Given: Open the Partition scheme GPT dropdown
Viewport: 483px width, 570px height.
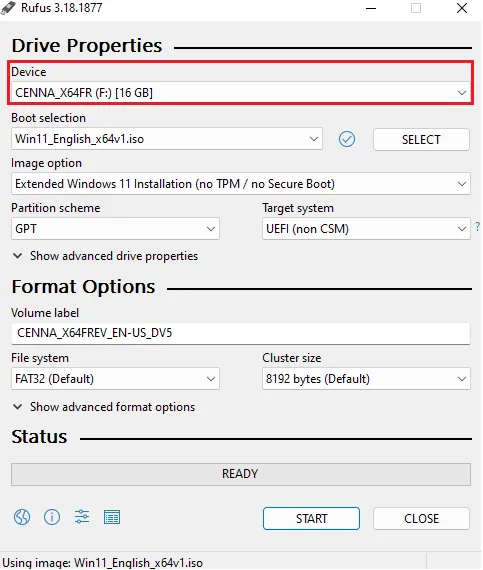Looking at the screenshot, I should pos(115,229).
